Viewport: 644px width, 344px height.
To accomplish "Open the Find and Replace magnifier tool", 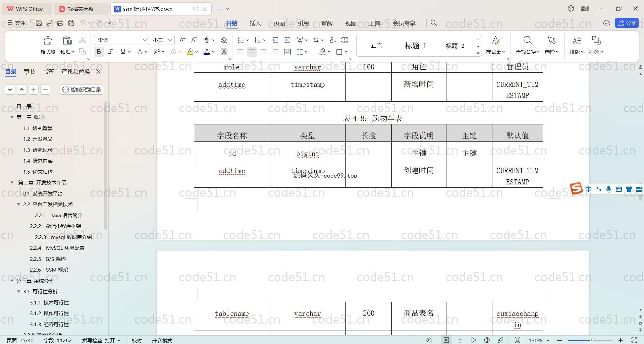I will [x=528, y=41].
